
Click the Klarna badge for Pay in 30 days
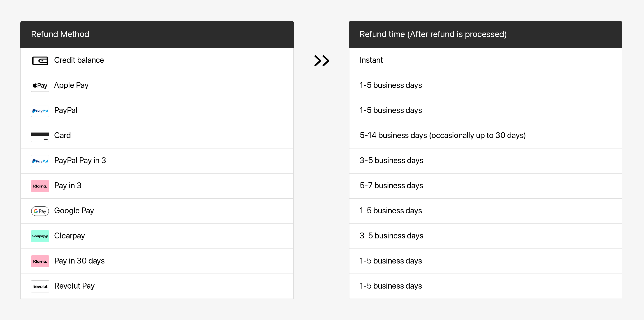tap(40, 261)
